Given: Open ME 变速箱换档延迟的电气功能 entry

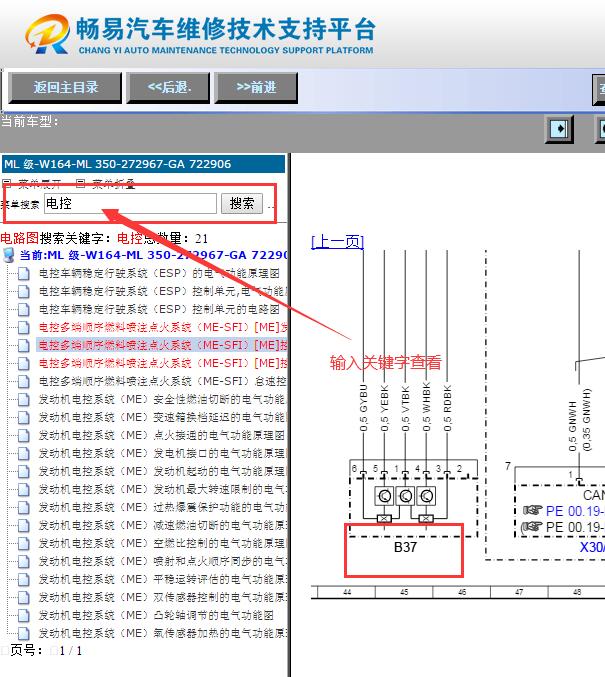Looking at the screenshot, I should (163, 417).
